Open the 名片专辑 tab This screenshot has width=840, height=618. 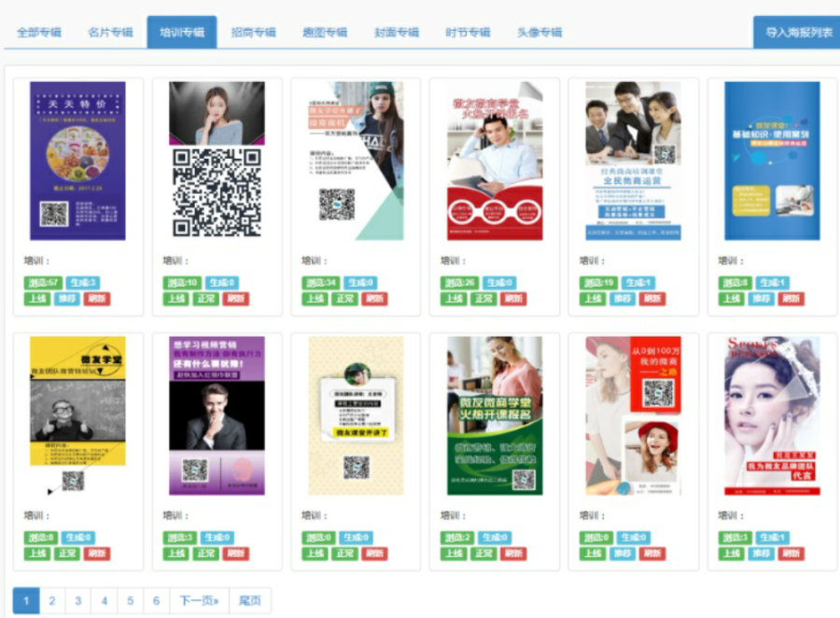coord(110,33)
